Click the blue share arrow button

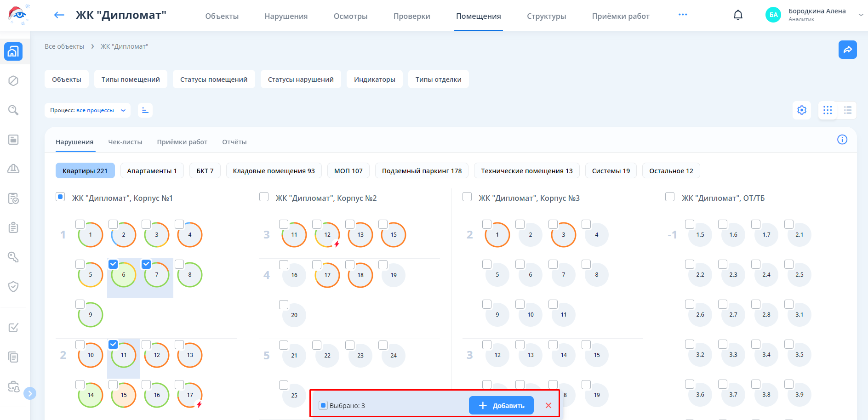click(x=847, y=50)
